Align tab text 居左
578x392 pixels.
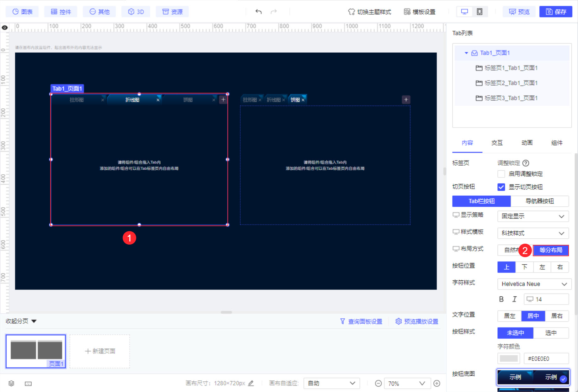(510, 316)
